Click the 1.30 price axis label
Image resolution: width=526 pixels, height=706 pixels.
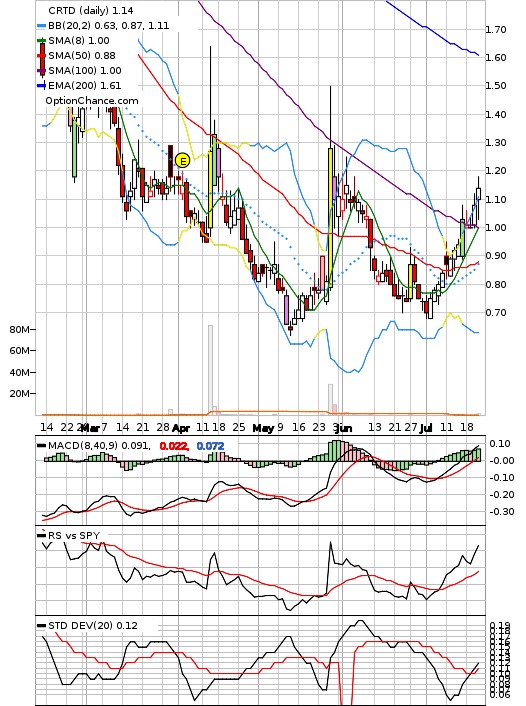tap(496, 143)
